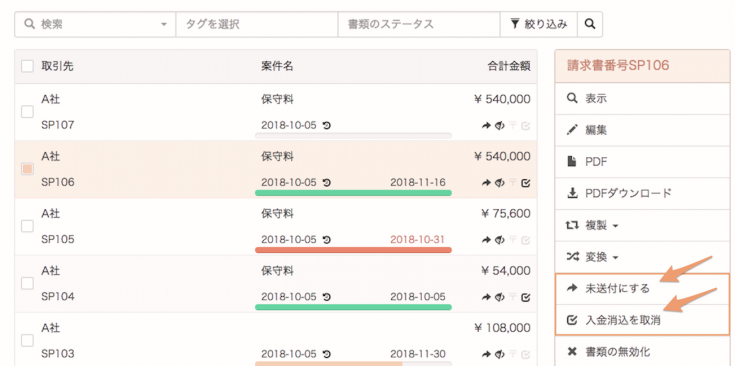Focus the 検索 search input field
The width and height of the screenshot is (735, 366).
click(x=96, y=24)
